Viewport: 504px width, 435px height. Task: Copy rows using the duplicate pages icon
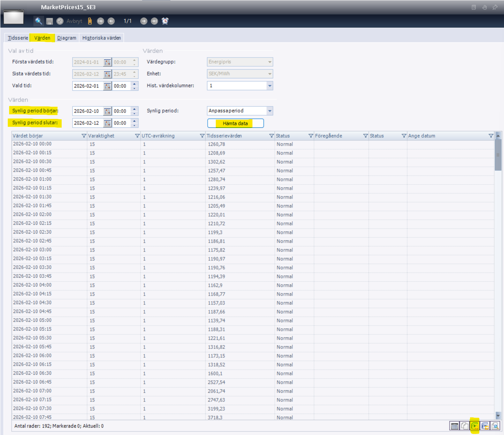pyautogui.click(x=464, y=426)
